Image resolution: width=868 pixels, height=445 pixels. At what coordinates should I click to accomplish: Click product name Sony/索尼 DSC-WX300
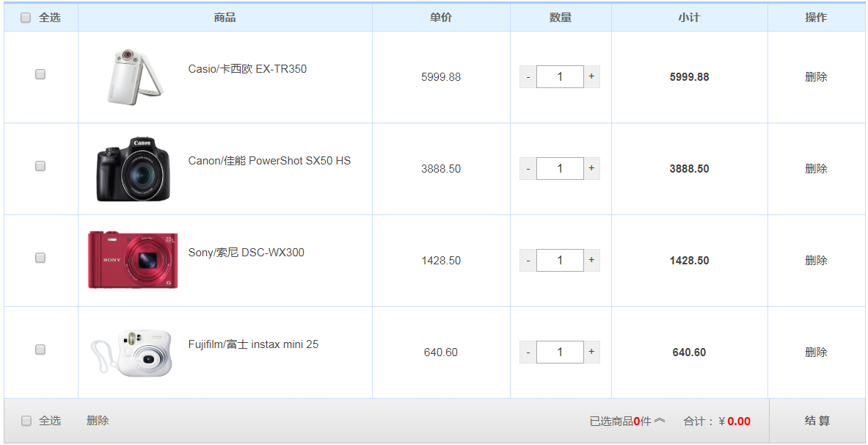click(247, 253)
